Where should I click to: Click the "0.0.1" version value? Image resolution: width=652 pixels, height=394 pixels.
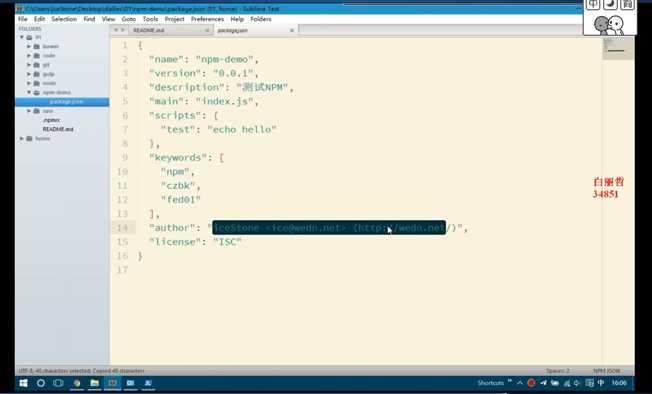(233, 73)
